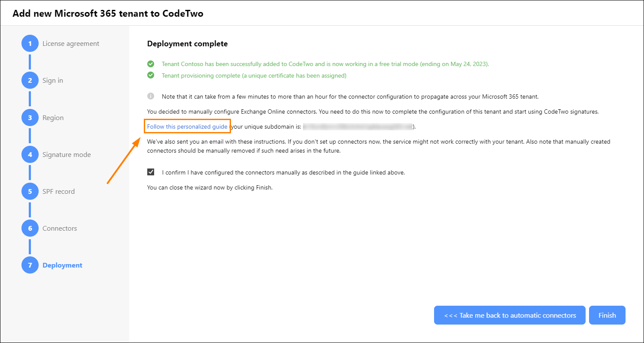
Task: Click the step 1 License agreement circle
Action: pyautogui.click(x=30, y=44)
